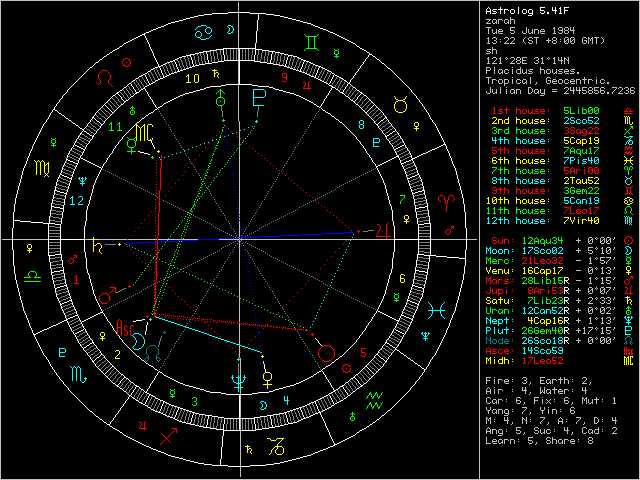The width and height of the screenshot is (640, 480).
Task: Click the white Pluto glyph near the chart top
Action: pyautogui.click(x=260, y=98)
